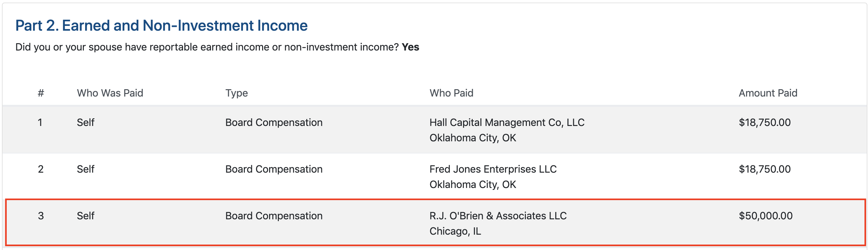Select the $18,750.00 amount in row 1
This screenshot has height=250, width=868.
[764, 122]
